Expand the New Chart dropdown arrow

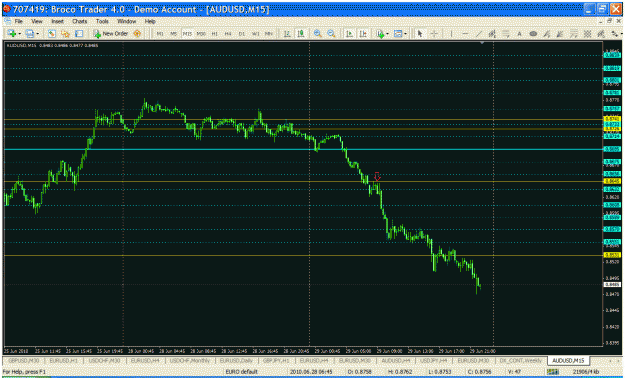coord(20,34)
